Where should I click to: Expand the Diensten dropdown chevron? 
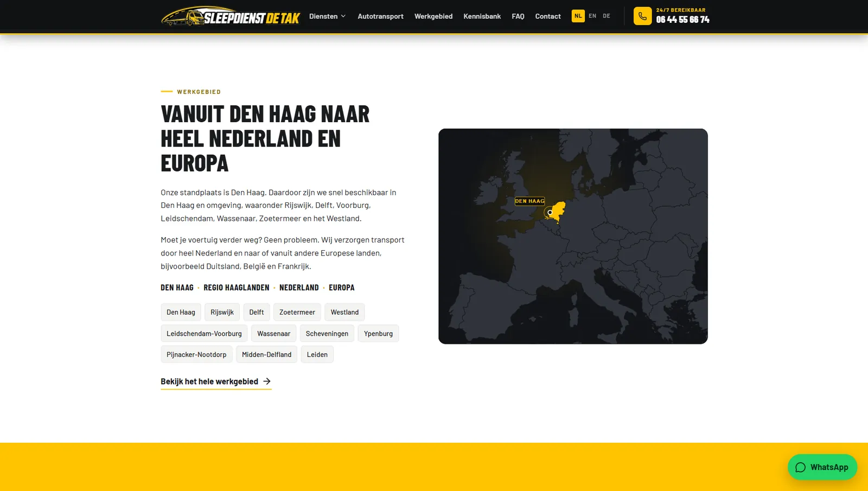coord(343,16)
